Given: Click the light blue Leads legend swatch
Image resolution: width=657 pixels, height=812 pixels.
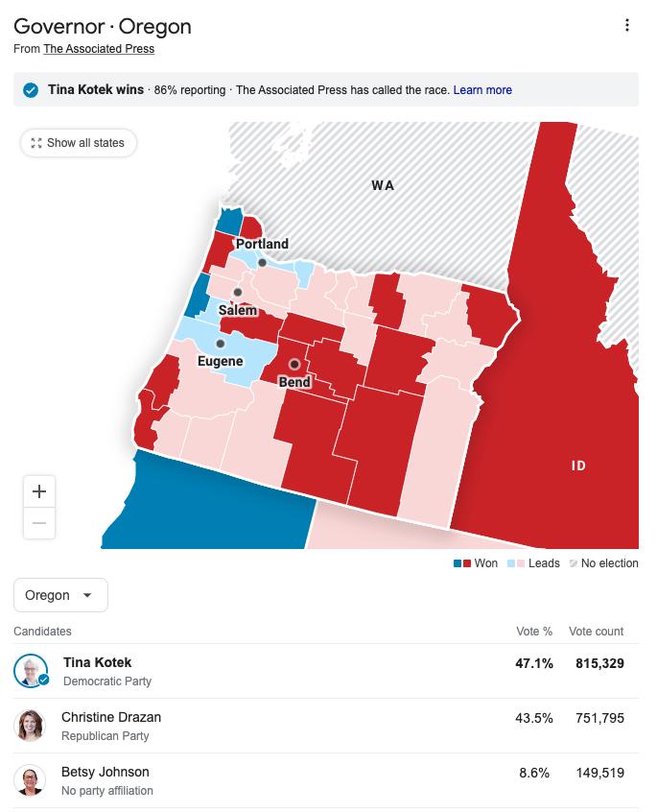Looking at the screenshot, I should (x=511, y=563).
